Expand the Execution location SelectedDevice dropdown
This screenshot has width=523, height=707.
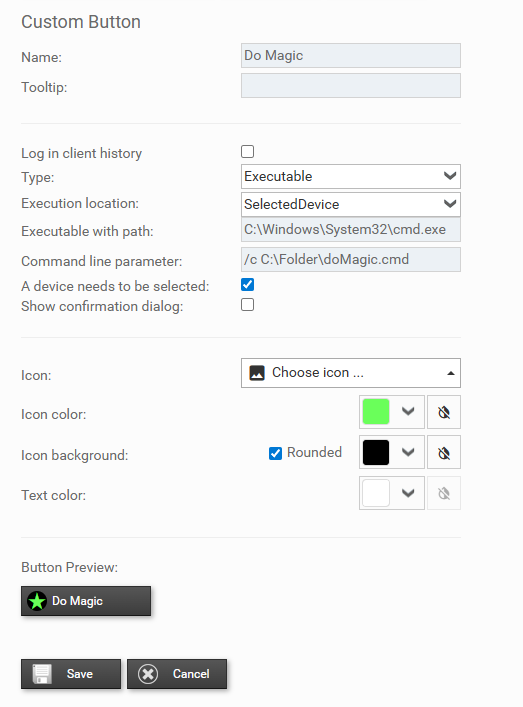(x=351, y=204)
